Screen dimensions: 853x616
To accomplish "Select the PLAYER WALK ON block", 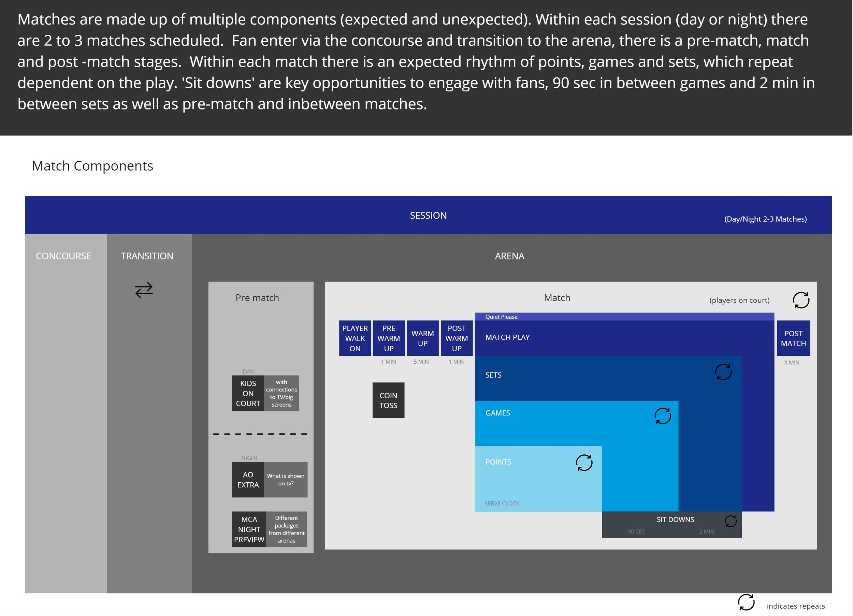I will tap(355, 338).
